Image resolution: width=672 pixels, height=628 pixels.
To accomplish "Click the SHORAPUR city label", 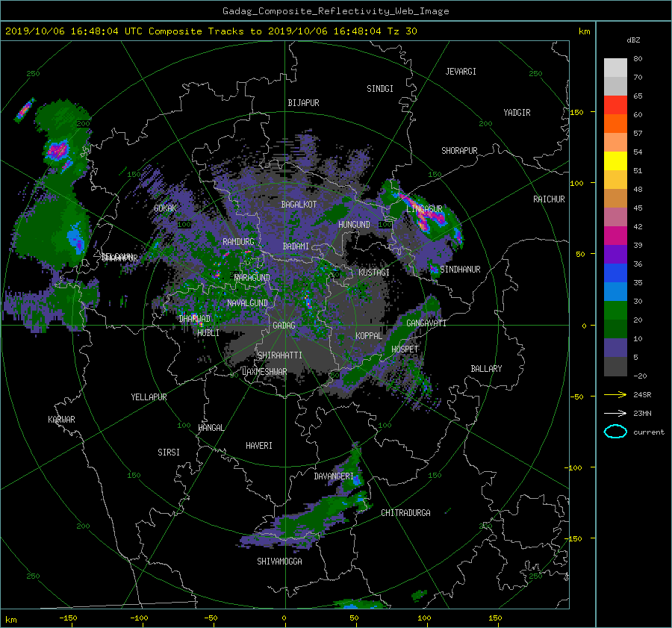I will 459,151.
